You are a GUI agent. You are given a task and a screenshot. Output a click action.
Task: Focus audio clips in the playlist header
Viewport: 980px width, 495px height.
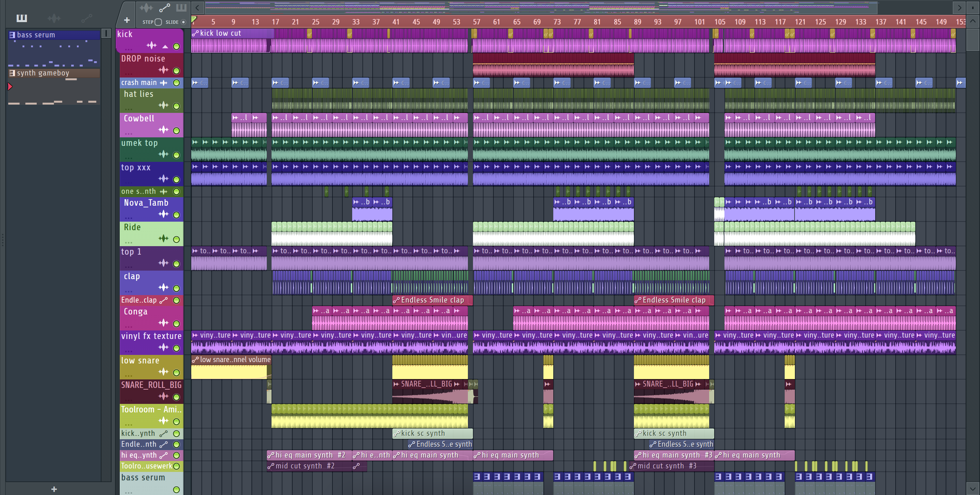pyautogui.click(x=146, y=7)
